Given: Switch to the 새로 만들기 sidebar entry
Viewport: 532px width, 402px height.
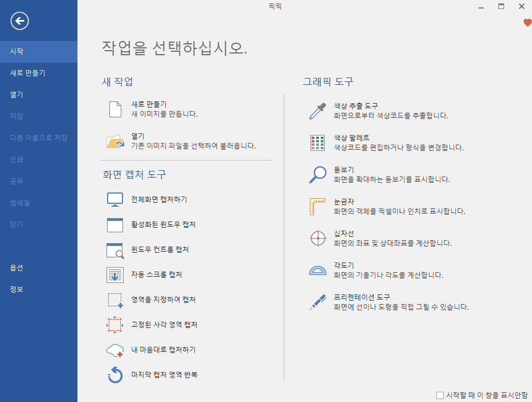Looking at the screenshot, I should (25, 73).
